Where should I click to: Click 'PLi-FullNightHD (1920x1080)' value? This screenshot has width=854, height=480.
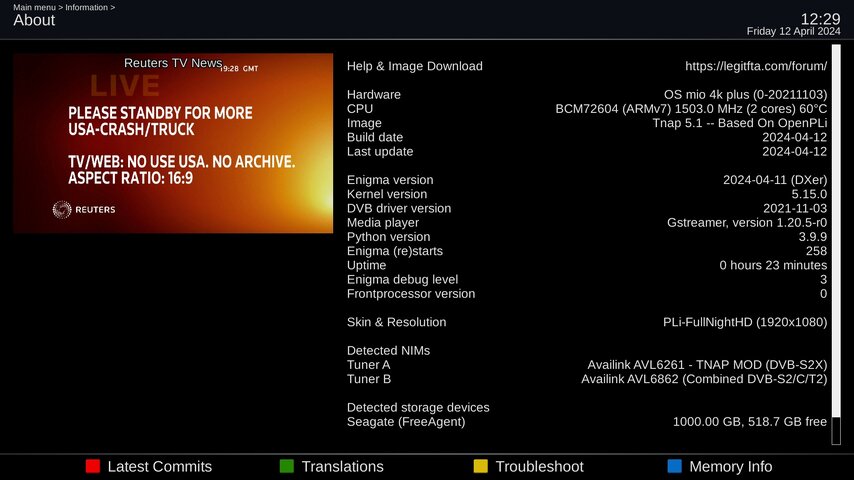745,322
